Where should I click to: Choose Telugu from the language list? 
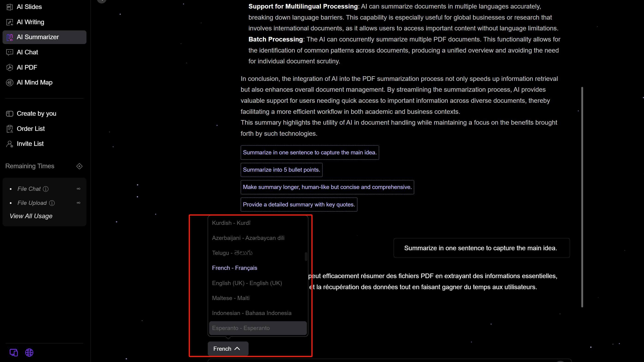click(x=258, y=253)
